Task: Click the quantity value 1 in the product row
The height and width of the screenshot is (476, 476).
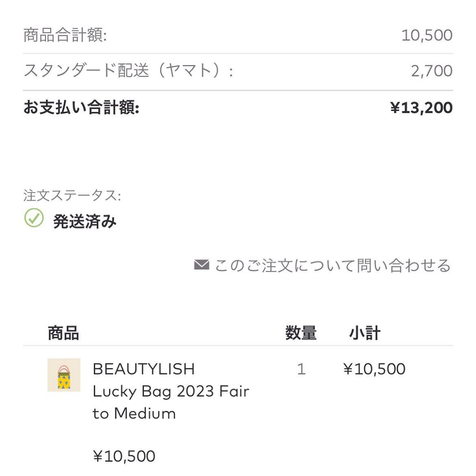Action: [x=301, y=369]
